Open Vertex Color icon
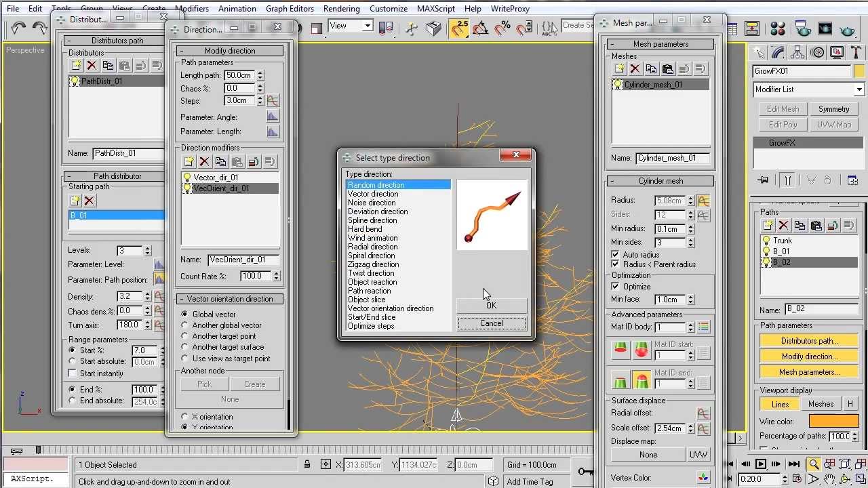This screenshot has width=868, height=488. point(703,478)
